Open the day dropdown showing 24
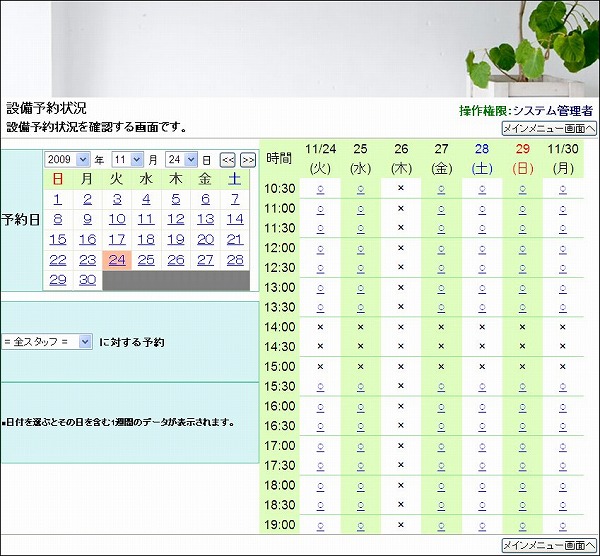 coord(181,159)
